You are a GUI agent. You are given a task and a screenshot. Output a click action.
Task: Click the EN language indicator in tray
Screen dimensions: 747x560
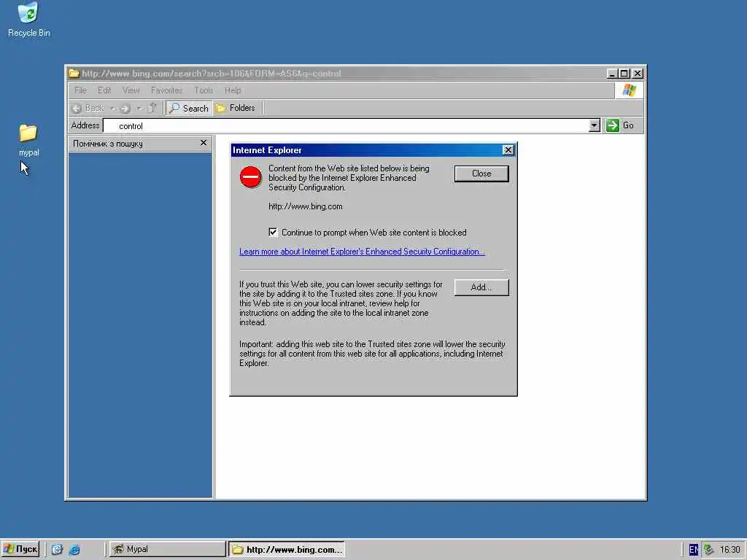tap(694, 550)
